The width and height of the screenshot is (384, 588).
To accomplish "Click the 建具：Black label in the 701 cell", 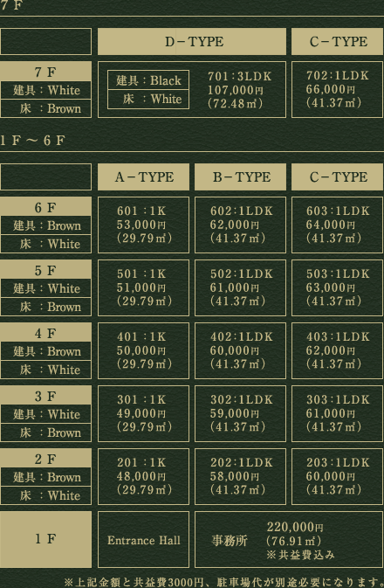I will (x=148, y=80).
